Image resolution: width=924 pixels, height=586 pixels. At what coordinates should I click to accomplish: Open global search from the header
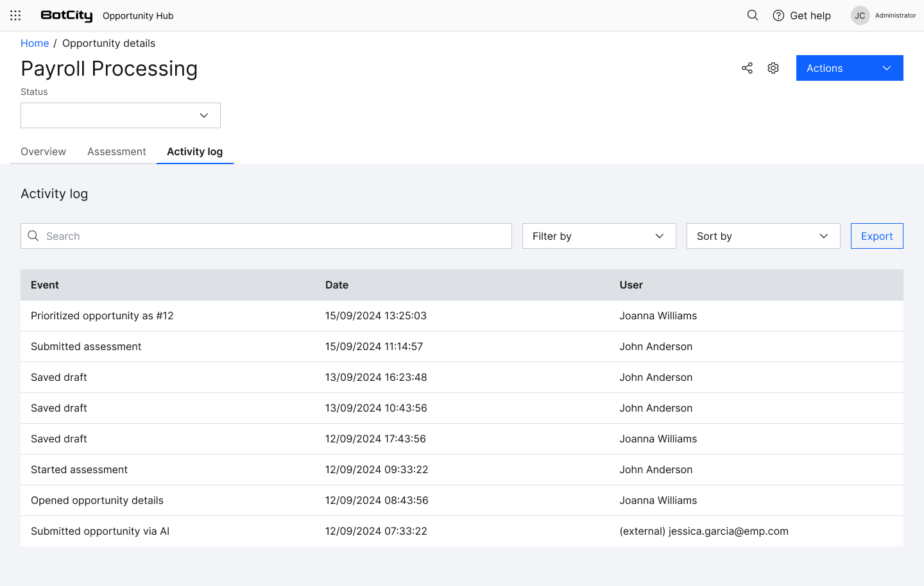tap(753, 15)
